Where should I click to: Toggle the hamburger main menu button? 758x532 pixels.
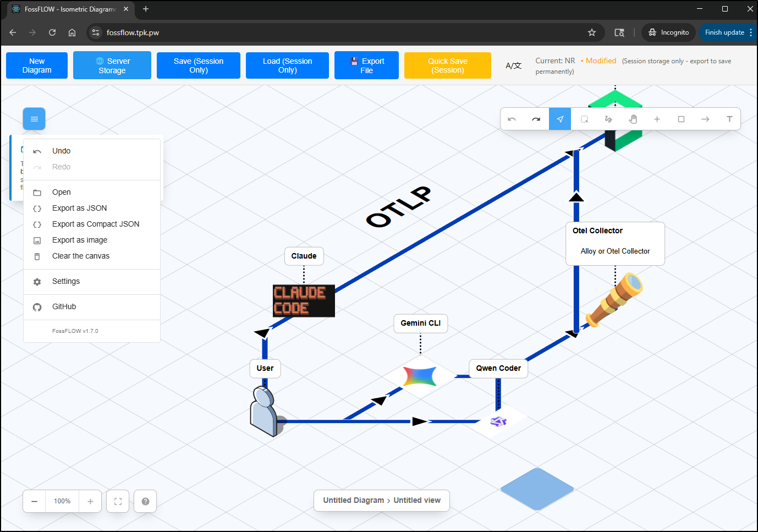(x=34, y=119)
